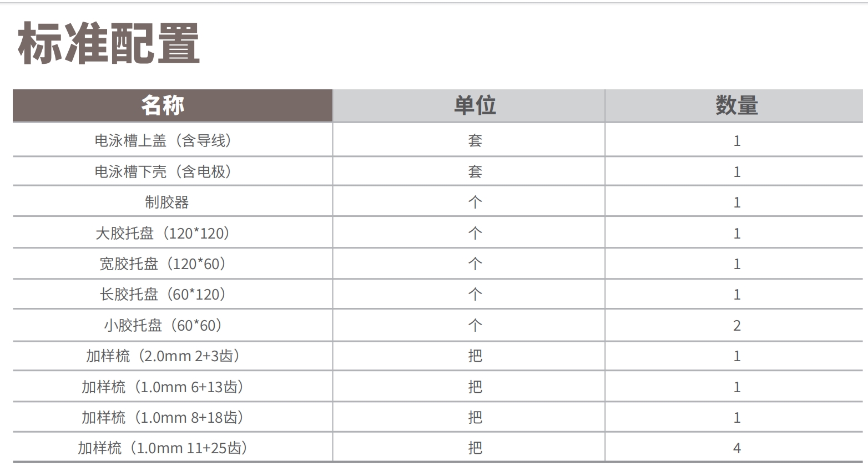Click the 个 unit in the 制胶器 row

pyautogui.click(x=475, y=202)
